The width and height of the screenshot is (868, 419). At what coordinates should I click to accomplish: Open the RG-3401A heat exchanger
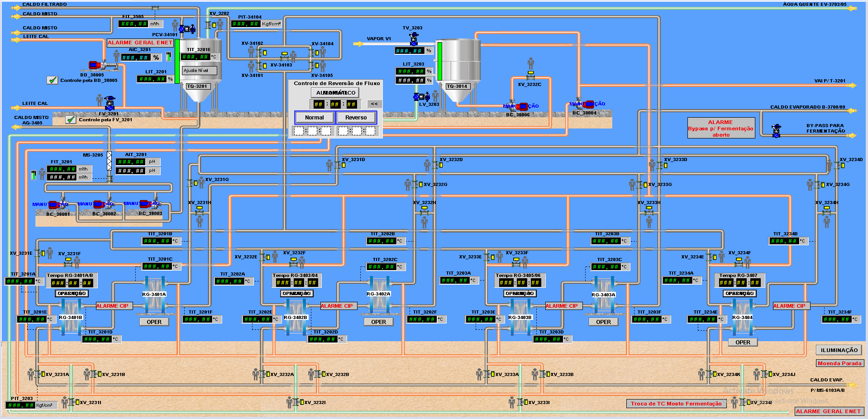(154, 295)
